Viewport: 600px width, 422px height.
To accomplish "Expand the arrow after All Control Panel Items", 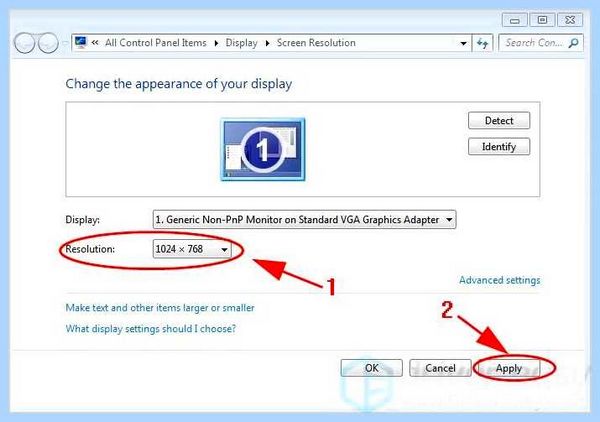I will (216, 43).
